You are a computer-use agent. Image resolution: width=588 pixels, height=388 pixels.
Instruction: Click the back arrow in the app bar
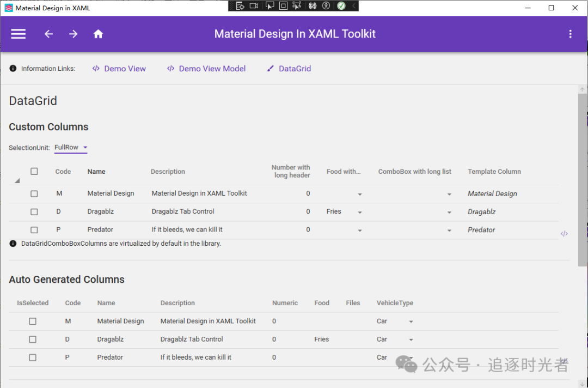click(x=48, y=34)
